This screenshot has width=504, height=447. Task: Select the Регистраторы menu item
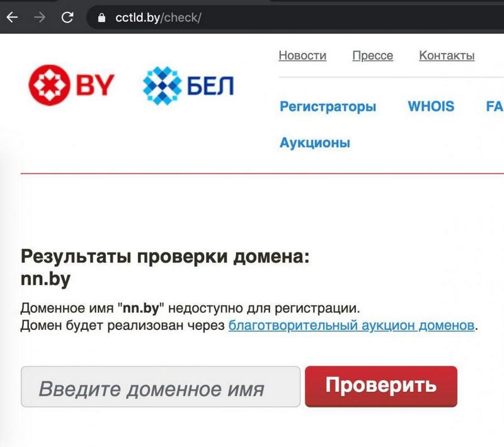click(328, 106)
